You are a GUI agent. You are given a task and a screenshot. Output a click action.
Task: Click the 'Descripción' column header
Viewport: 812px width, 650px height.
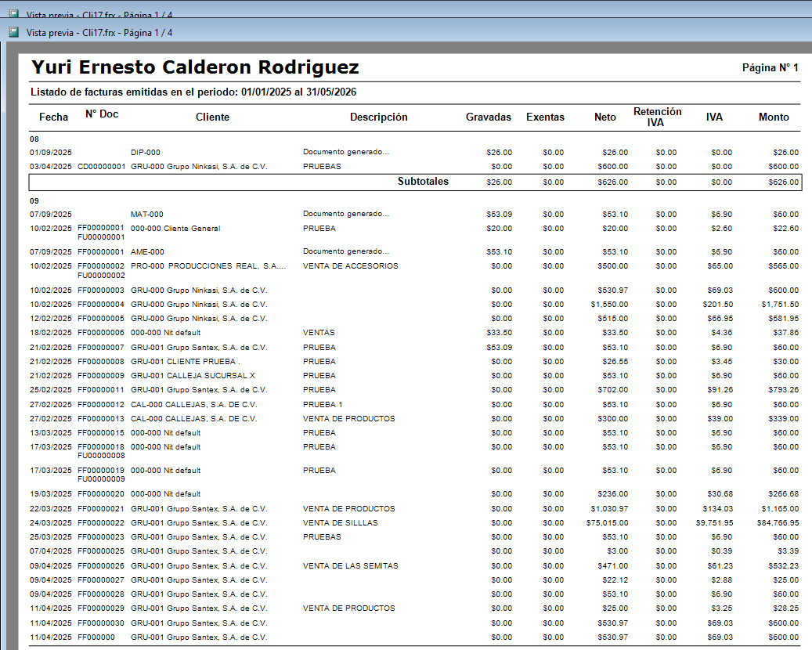click(378, 117)
